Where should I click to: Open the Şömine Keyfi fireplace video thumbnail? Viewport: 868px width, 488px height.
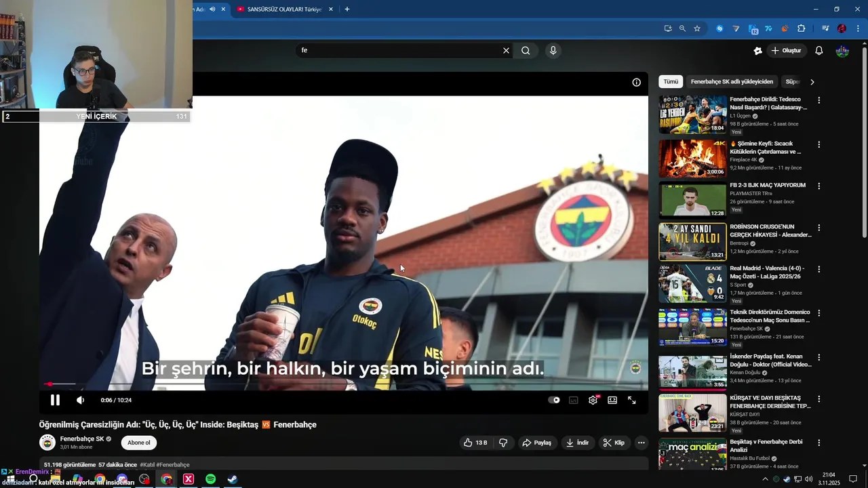click(692, 158)
